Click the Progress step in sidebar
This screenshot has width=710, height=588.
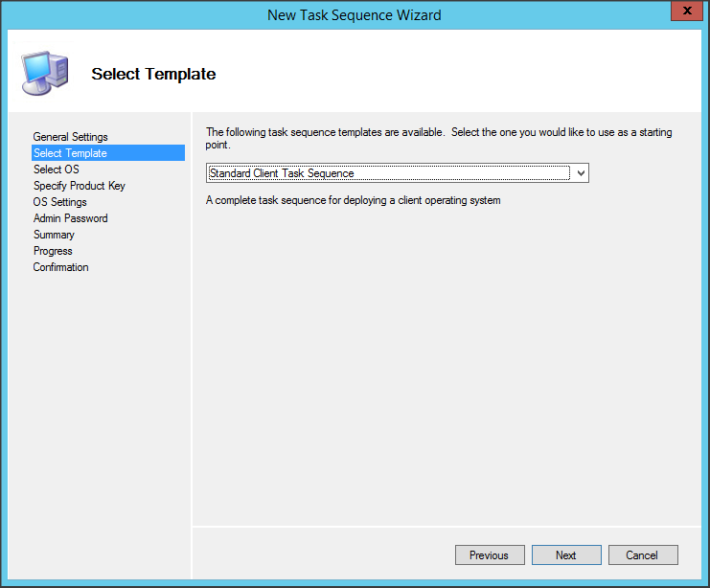pyautogui.click(x=53, y=251)
